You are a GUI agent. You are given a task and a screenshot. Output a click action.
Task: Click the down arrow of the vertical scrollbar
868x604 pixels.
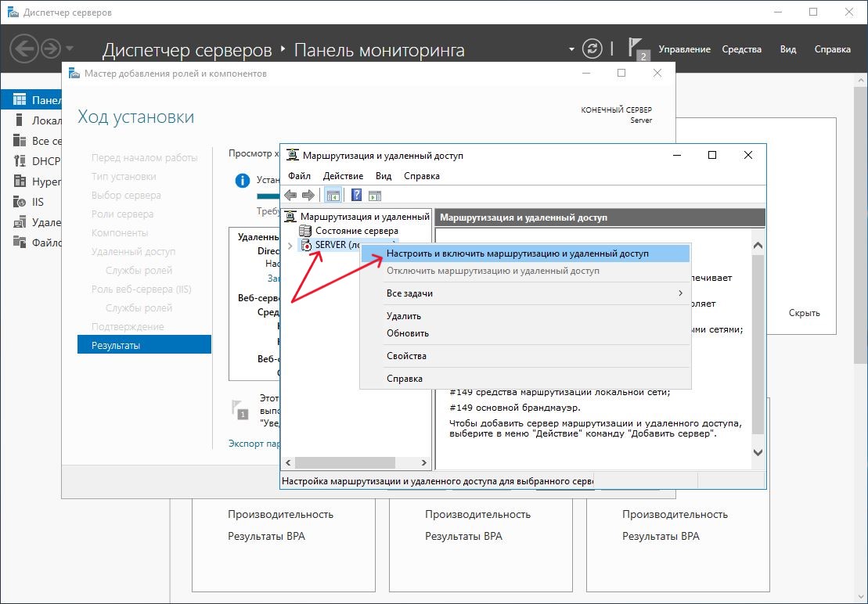click(757, 452)
